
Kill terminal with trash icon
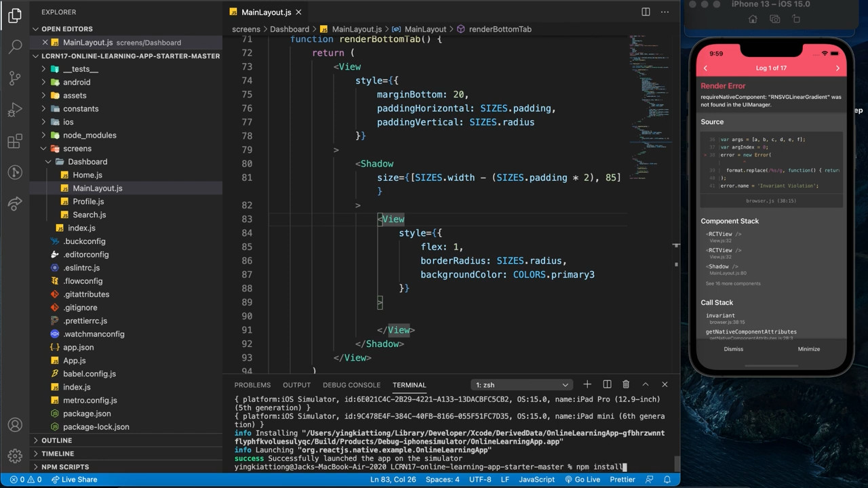(626, 384)
